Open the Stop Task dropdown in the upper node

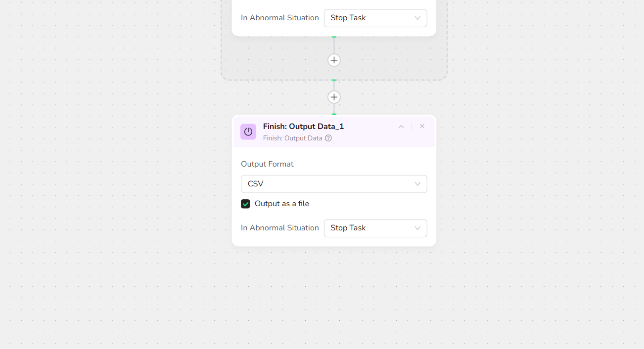(368, 18)
